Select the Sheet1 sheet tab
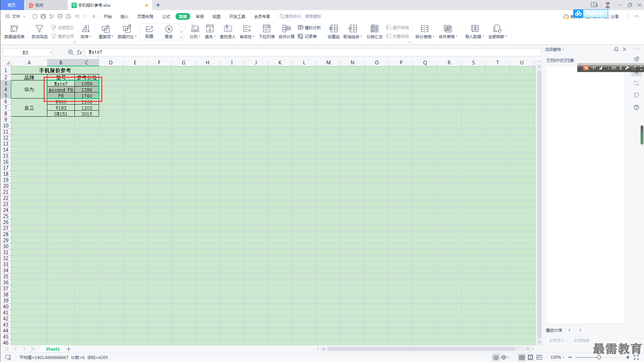Viewport: 644px width, 362px height. coord(53,349)
